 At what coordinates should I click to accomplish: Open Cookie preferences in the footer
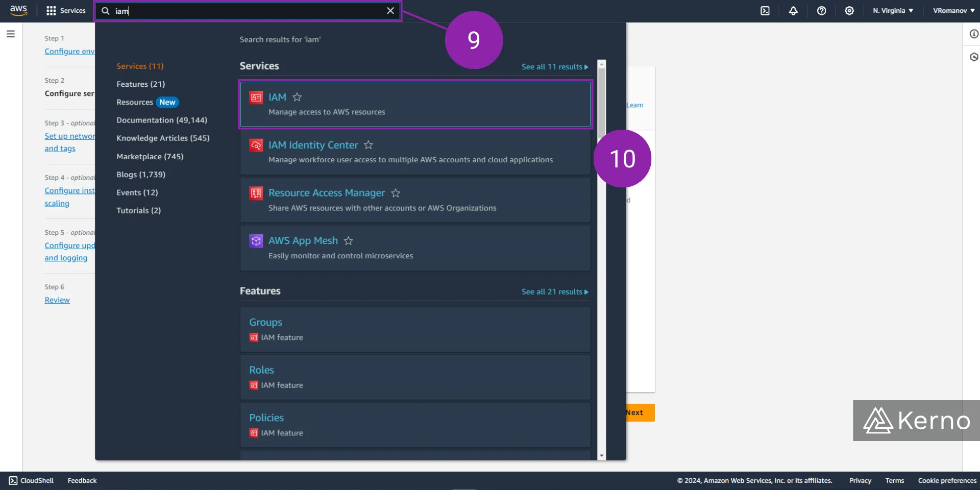click(x=947, y=481)
